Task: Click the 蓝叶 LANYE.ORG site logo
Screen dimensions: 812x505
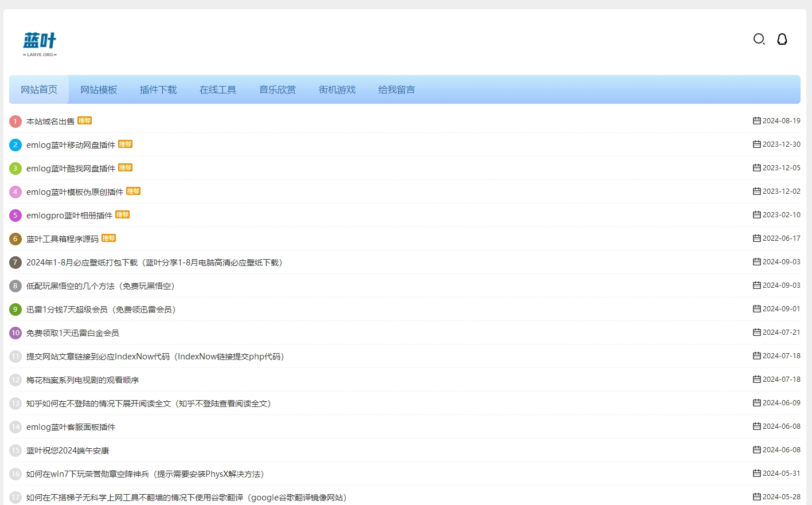Action: pyautogui.click(x=40, y=44)
